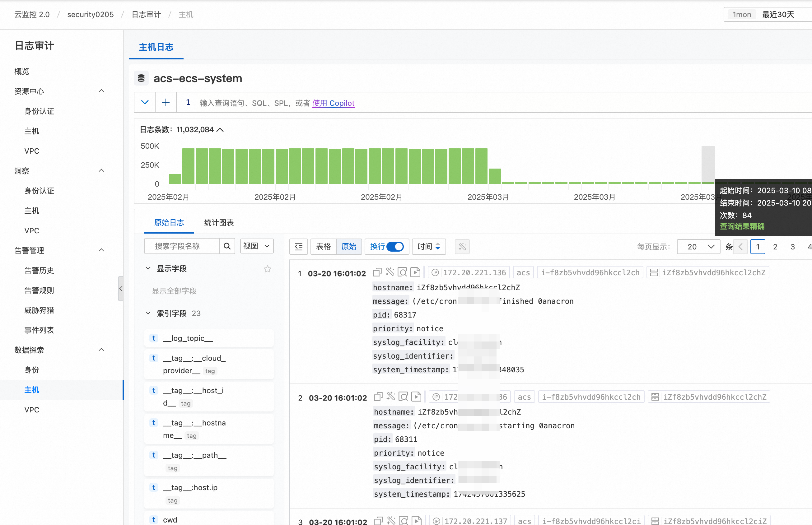Click the half-height histogram bar in March
This screenshot has height=525, width=812.
click(495, 176)
